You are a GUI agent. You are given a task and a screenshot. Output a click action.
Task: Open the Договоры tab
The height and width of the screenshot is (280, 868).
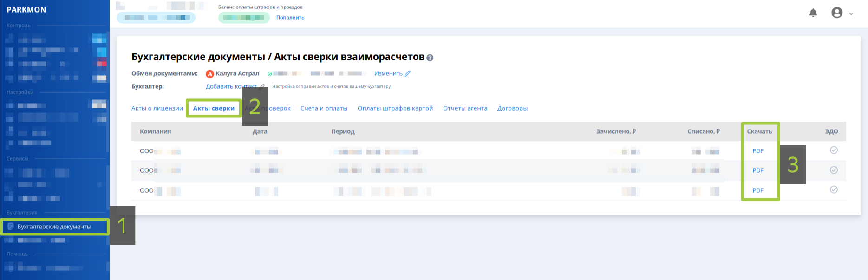point(512,108)
